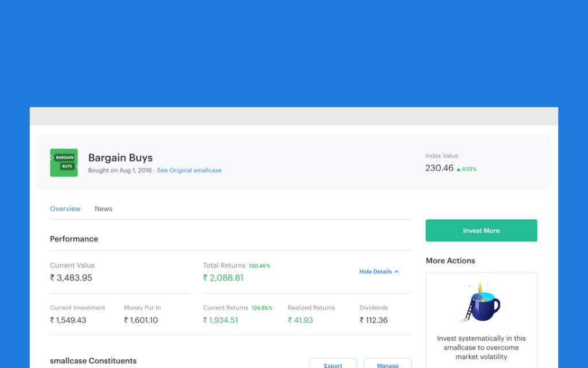Image resolution: width=588 pixels, height=368 pixels.
Task: Click the green up-arrow beside index change
Action: coord(458,169)
